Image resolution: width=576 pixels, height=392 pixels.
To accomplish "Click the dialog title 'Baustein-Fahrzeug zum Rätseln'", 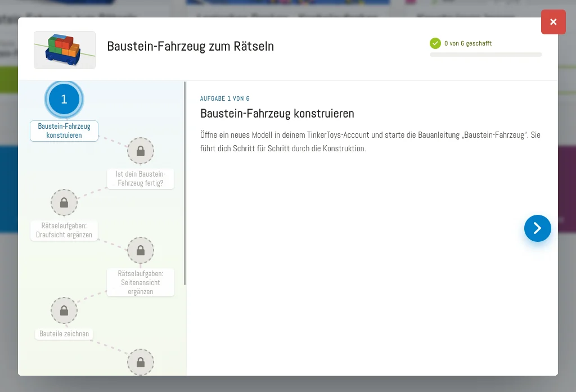I will [190, 46].
